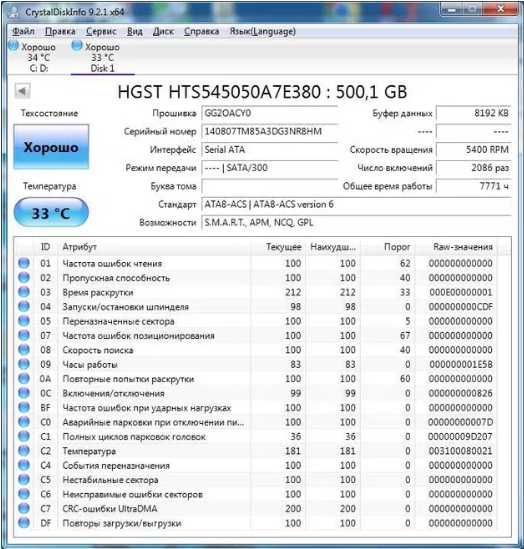Select Неисправимые ошибки секторов text
Screen dimensions: 524x549
point(133,494)
